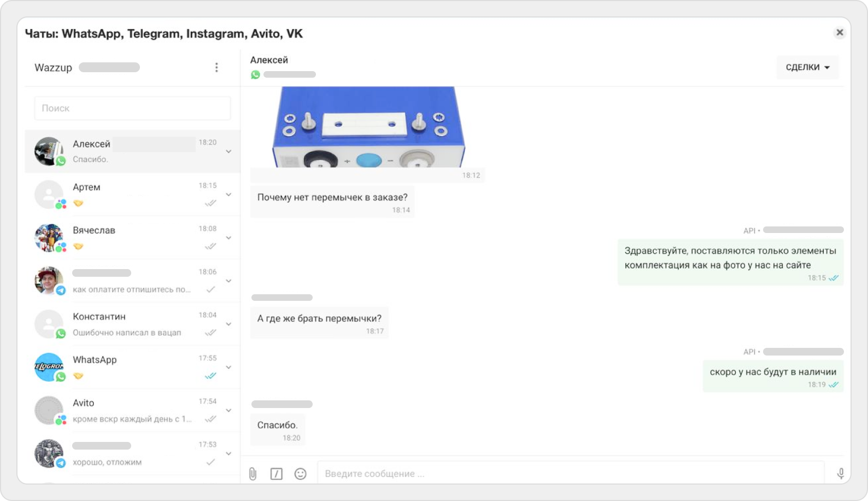Click the paperclip attach file icon

pos(253,474)
